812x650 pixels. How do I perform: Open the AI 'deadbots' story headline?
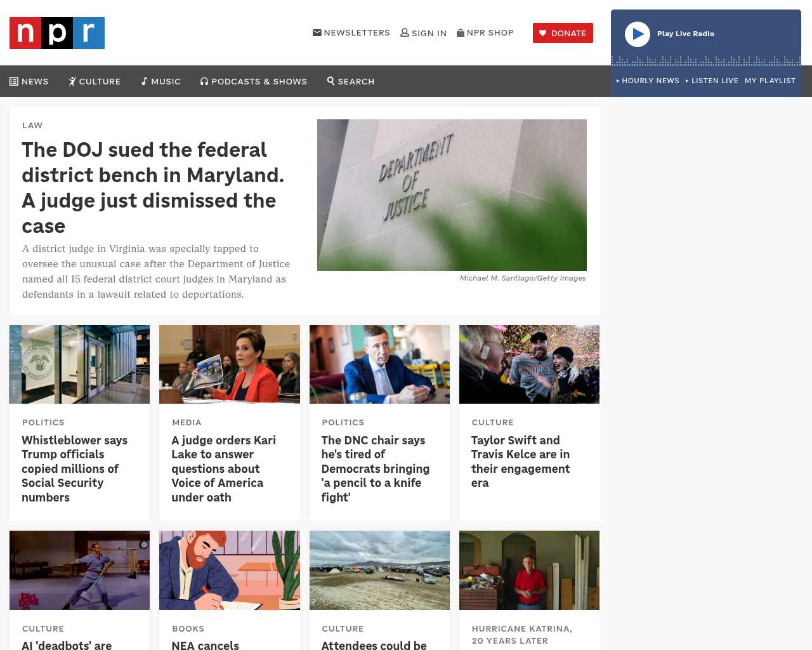click(67, 645)
